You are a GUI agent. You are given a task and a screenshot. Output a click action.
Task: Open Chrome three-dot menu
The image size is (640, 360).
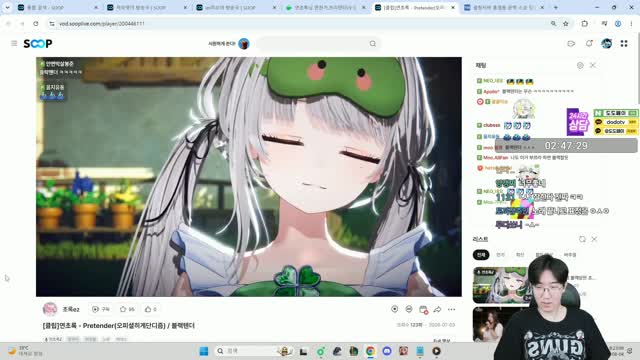[631, 24]
